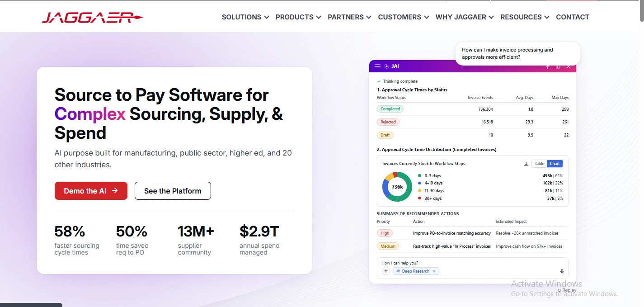Click the Max Days column header
The height and width of the screenshot is (307, 644).
click(x=560, y=98)
